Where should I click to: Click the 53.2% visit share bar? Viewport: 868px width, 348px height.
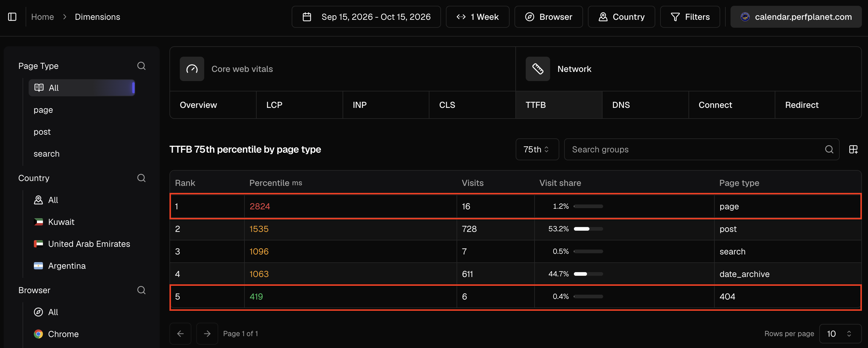point(588,229)
